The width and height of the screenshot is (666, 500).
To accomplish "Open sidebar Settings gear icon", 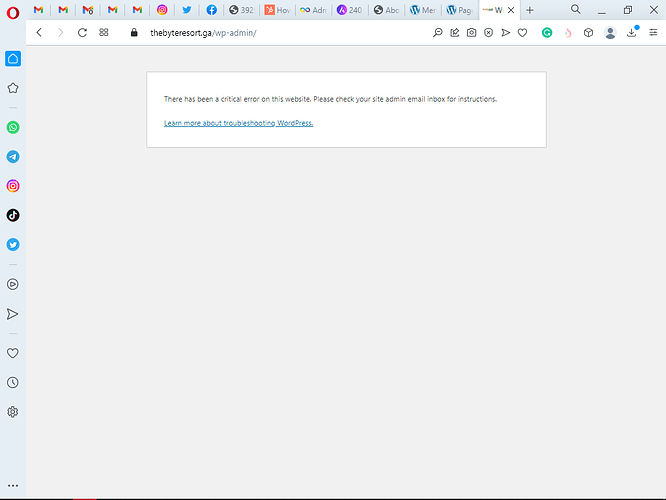I will point(13,411).
